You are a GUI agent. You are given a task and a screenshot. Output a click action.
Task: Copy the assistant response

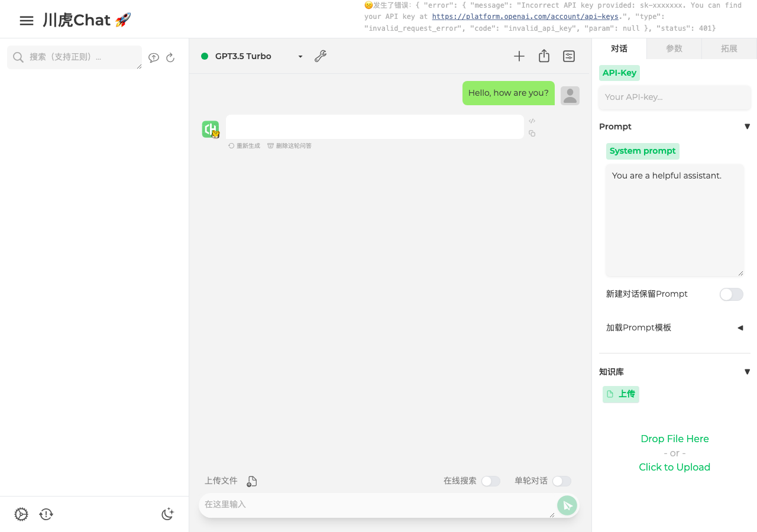click(x=532, y=134)
